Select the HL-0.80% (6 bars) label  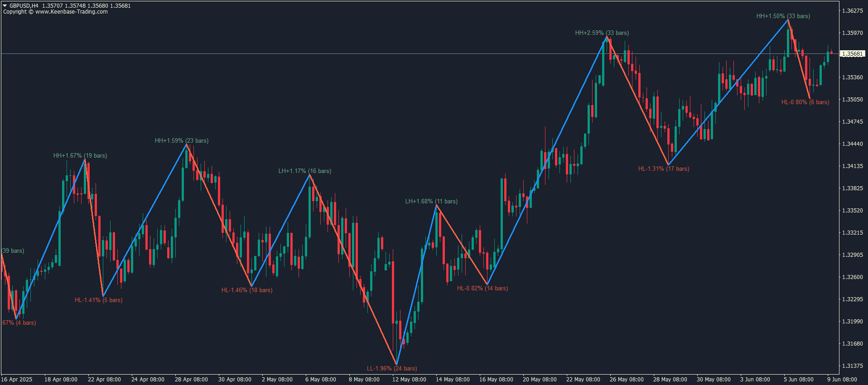pyautogui.click(x=805, y=102)
